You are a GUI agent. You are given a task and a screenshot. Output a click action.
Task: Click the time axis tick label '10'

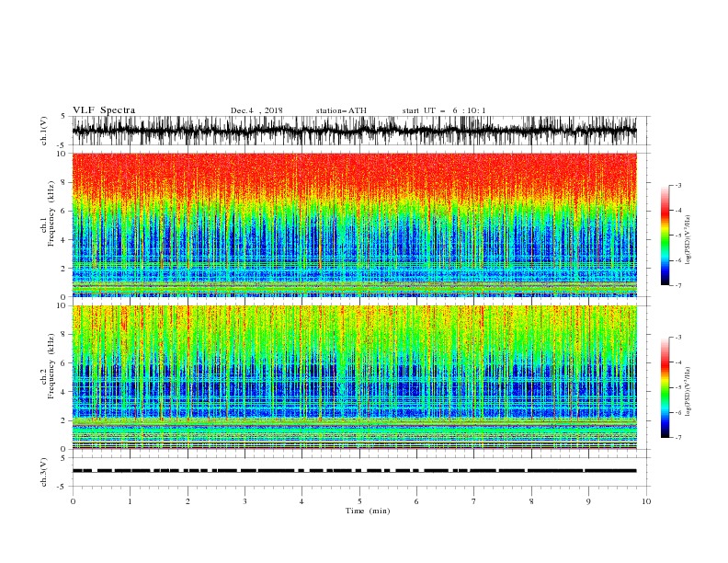(646, 501)
